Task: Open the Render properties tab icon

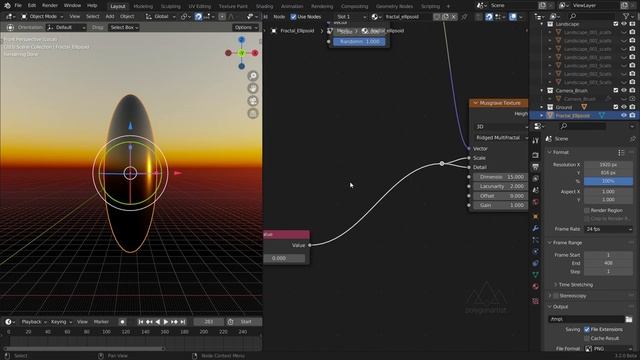Action: tap(536, 155)
